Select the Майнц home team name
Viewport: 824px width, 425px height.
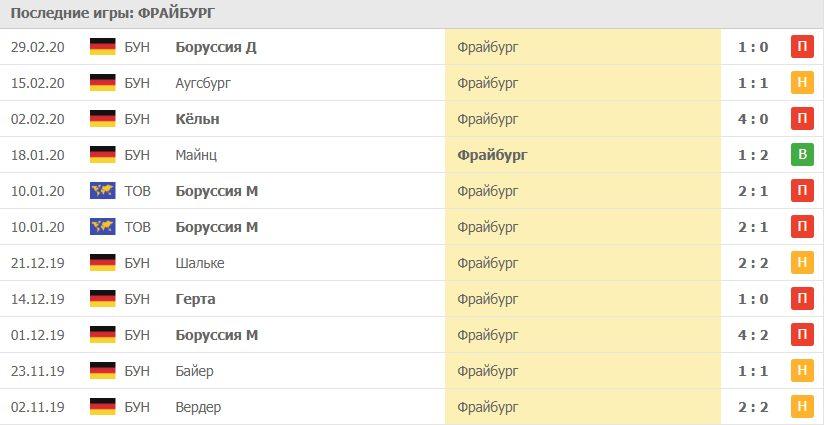(x=195, y=155)
